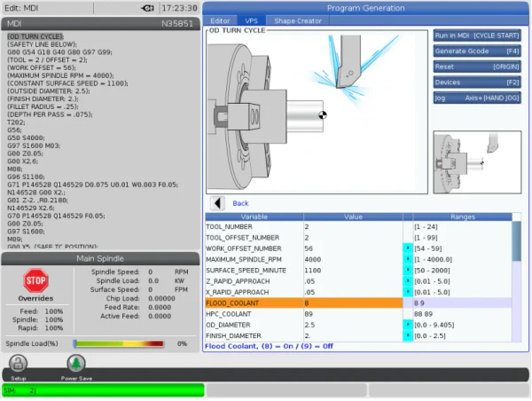This screenshot has width=532, height=401.
Task: Click cyan marker in OD_DIAMETER row
Action: pyautogui.click(x=408, y=325)
